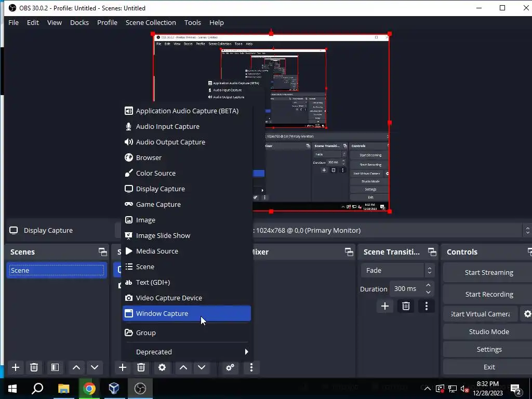Open the Windows Start menu
532x399 pixels.
[12, 389]
